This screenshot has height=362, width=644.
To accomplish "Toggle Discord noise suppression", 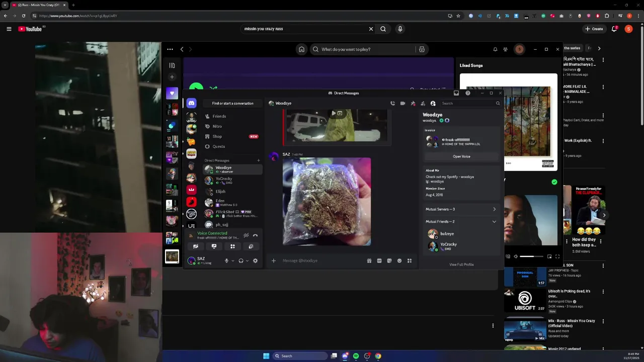I will [246, 235].
